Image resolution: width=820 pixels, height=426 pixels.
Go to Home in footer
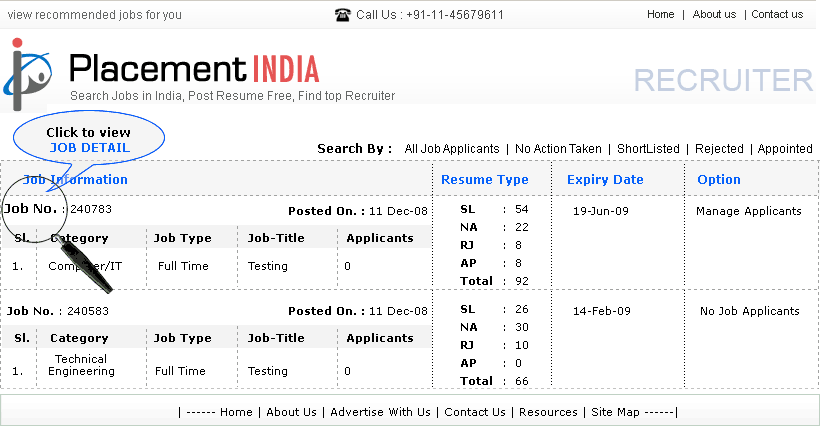[236, 412]
